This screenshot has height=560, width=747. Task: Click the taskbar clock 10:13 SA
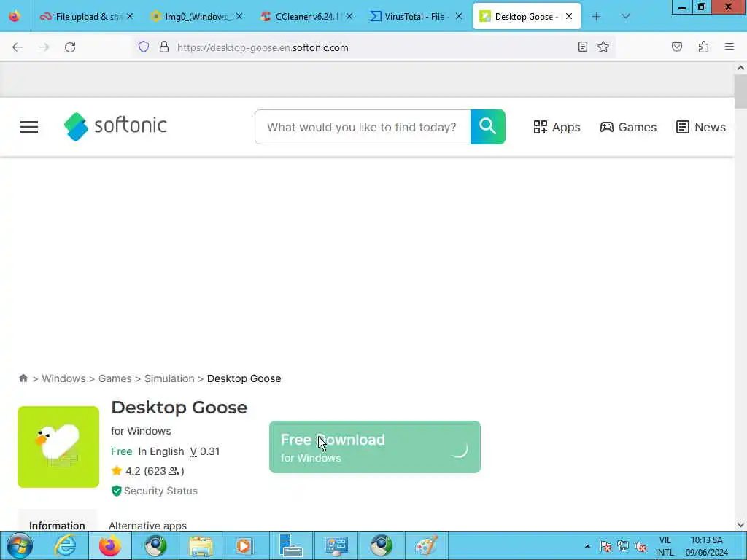(707, 546)
